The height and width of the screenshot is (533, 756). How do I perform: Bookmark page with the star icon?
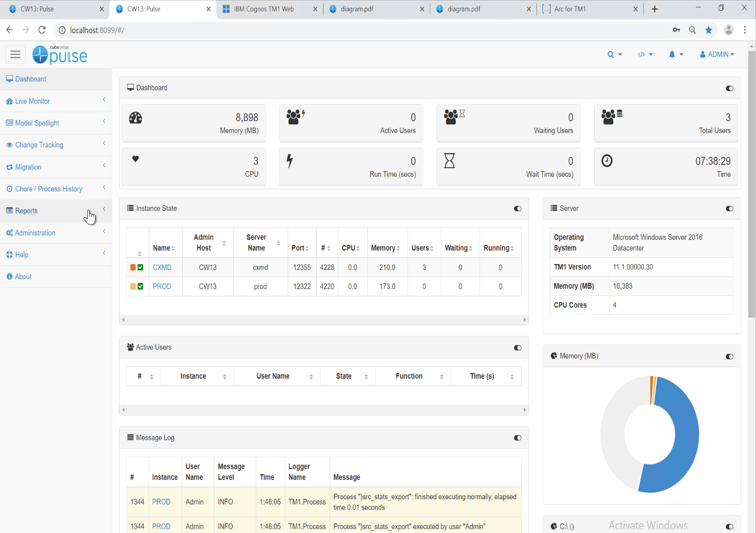(708, 30)
